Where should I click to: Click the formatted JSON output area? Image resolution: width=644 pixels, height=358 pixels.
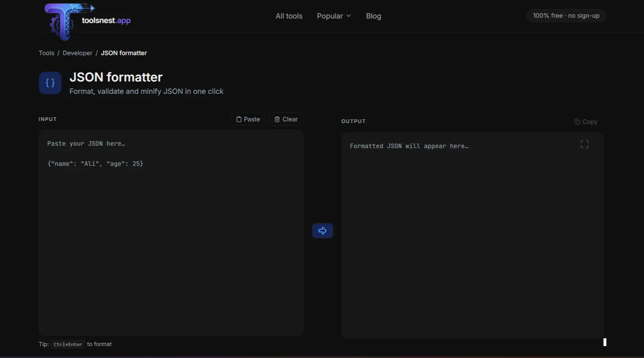click(x=473, y=235)
